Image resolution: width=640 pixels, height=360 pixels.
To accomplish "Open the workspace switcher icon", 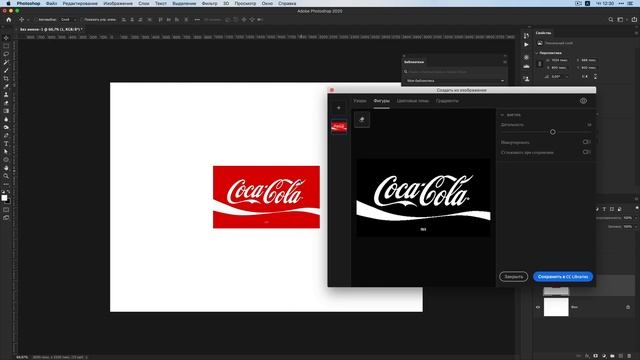I will [621, 20].
